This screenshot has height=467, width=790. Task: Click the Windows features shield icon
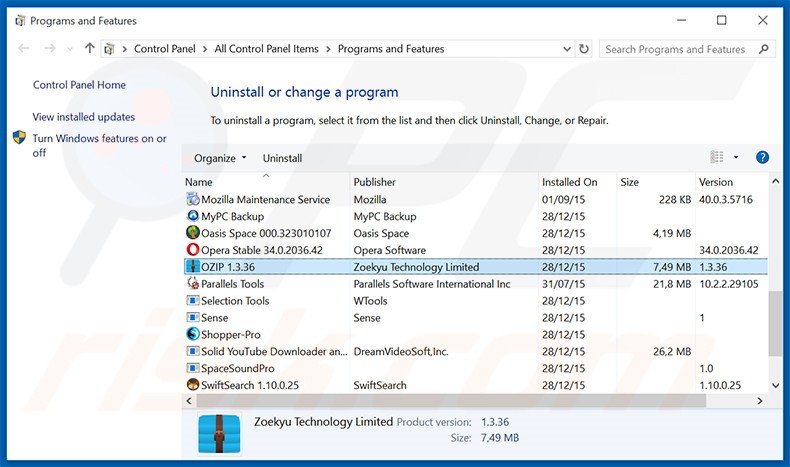[x=19, y=137]
